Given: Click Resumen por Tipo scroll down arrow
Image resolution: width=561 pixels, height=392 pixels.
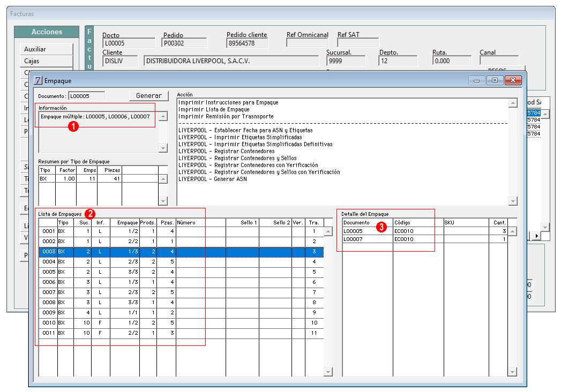Looking at the screenshot, I should click(163, 201).
